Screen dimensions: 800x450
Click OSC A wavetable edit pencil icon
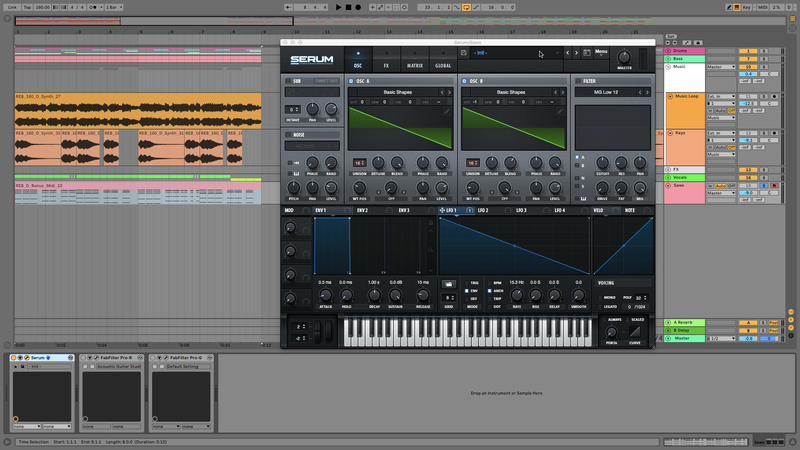446,111
